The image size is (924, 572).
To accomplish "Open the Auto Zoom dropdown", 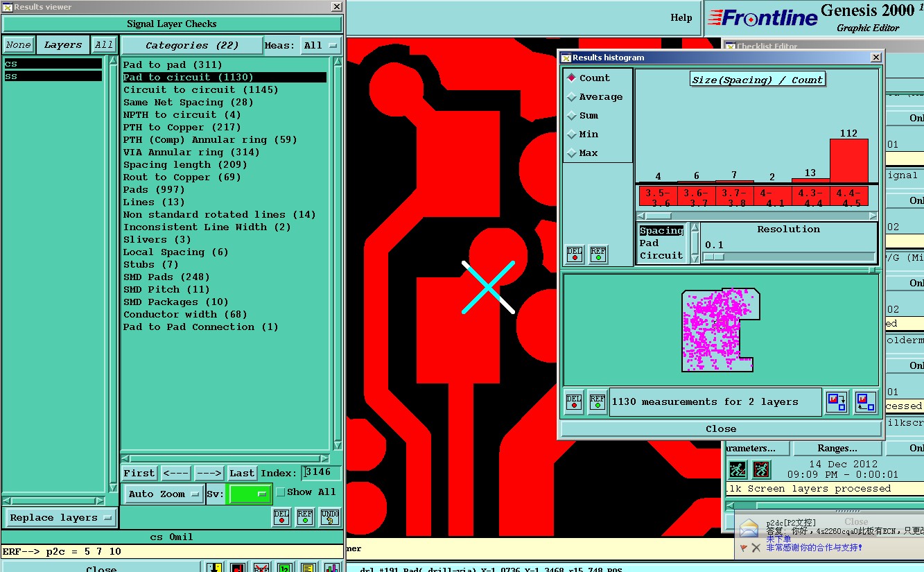I will (x=164, y=494).
